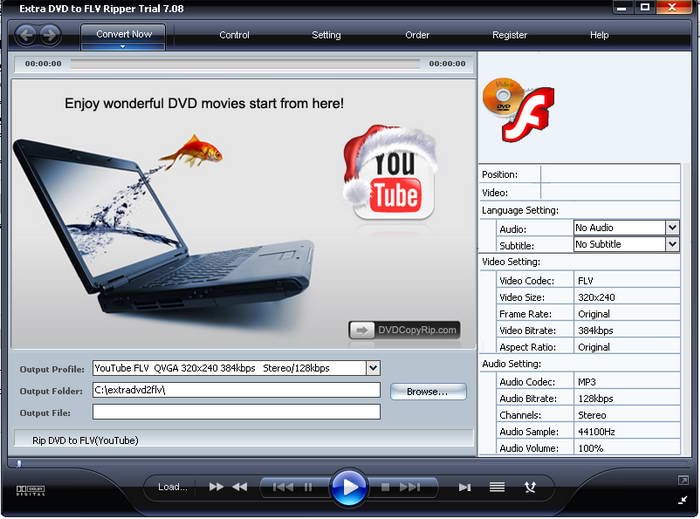Click the pause icon
Screen dimensions: 700x519
pyautogui.click(x=308, y=487)
